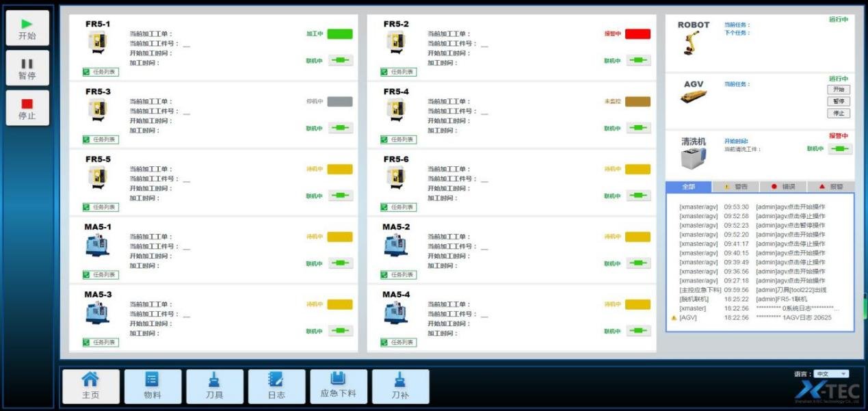Click AGV 开始 start button

839,90
